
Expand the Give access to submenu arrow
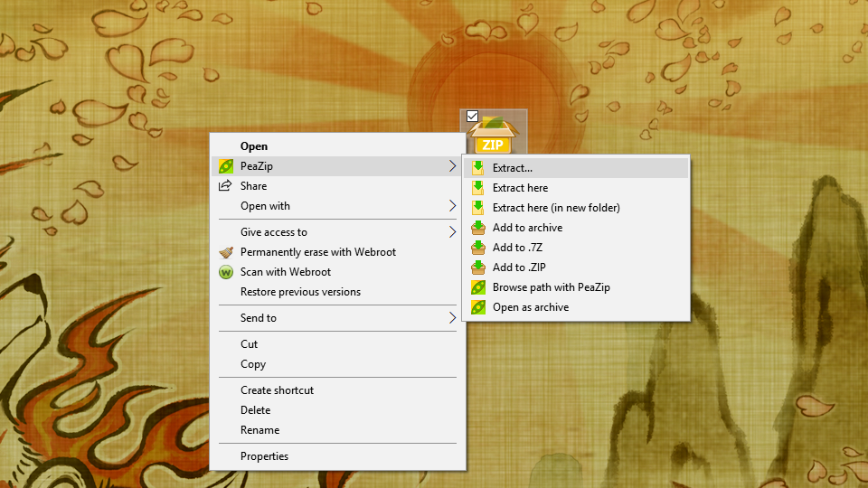tap(452, 232)
